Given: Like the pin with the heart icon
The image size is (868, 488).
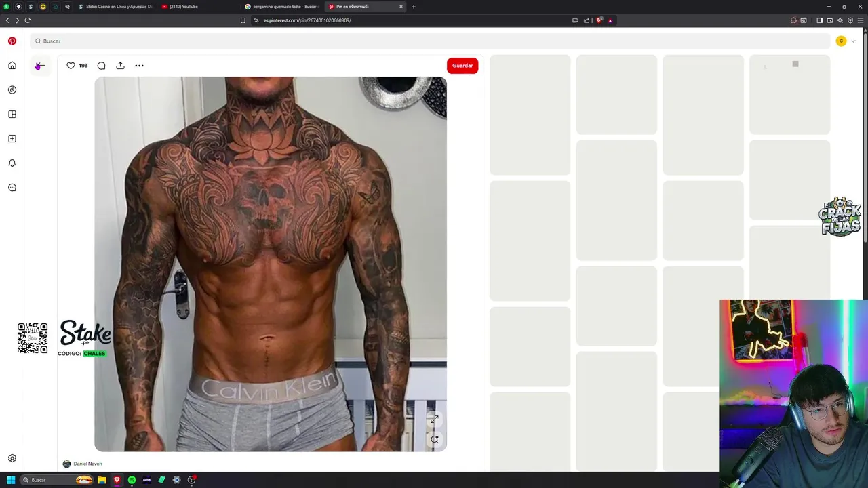Looking at the screenshot, I should 71,66.
